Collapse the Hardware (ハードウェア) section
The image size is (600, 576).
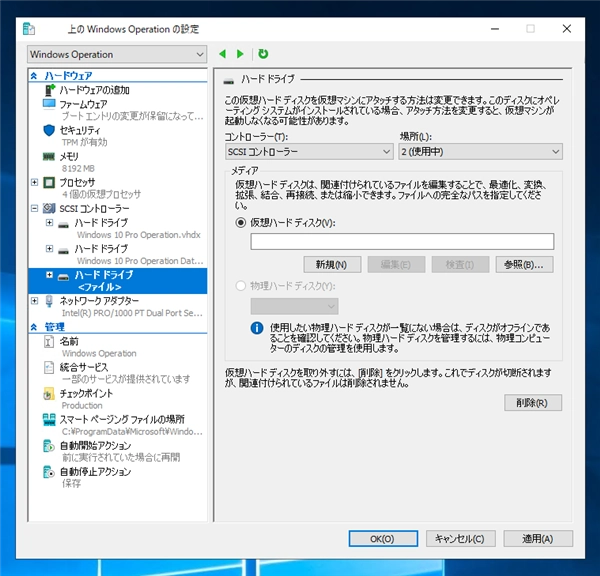click(34, 76)
